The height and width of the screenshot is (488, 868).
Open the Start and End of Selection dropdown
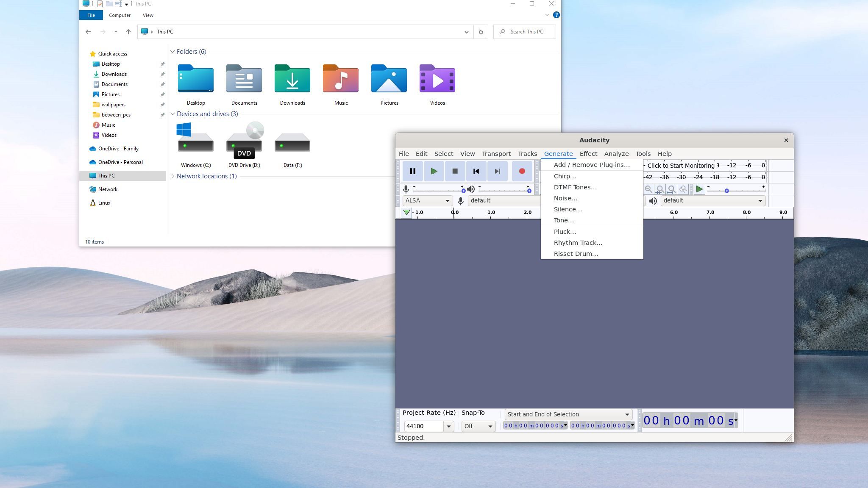pyautogui.click(x=568, y=414)
